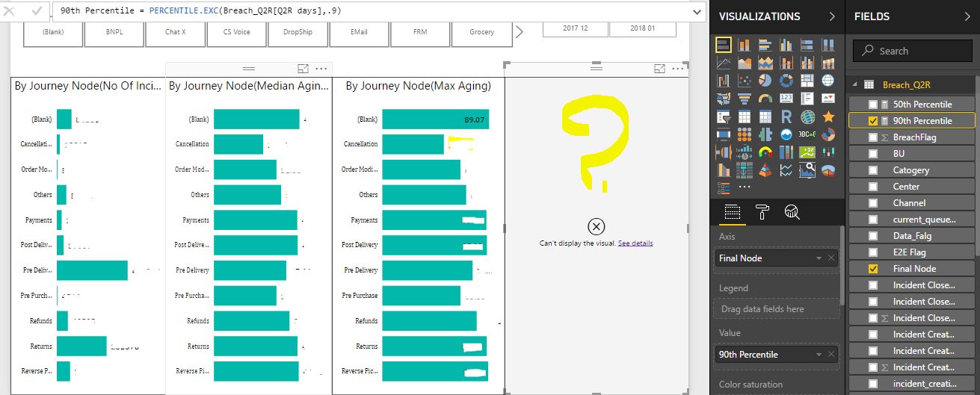The height and width of the screenshot is (395, 980).
Task: Open the Fields well tab
Action: point(733,212)
